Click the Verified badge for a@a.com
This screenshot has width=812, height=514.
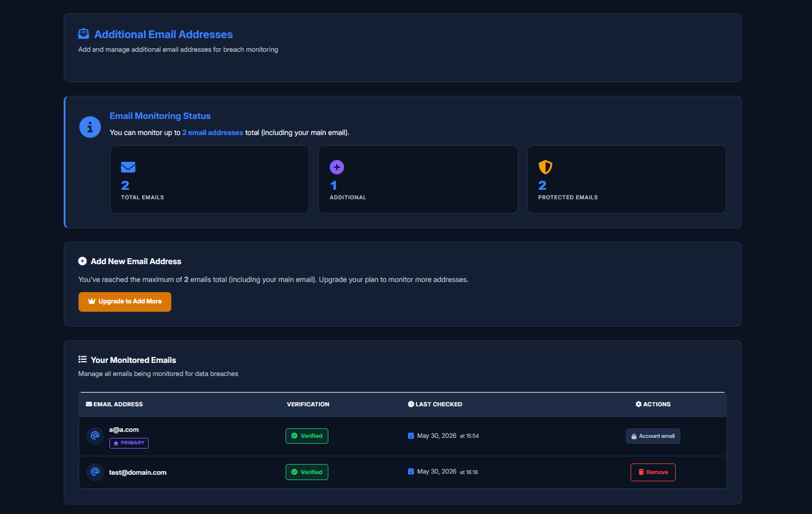(x=307, y=436)
